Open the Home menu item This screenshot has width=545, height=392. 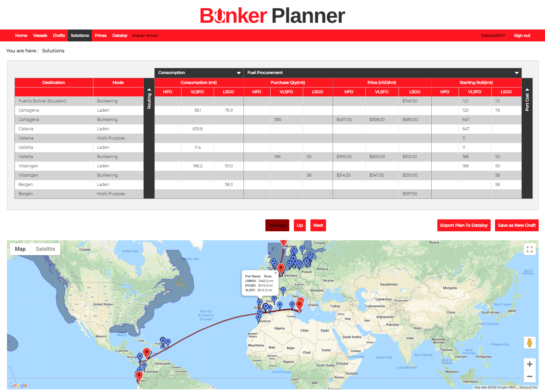(x=21, y=35)
